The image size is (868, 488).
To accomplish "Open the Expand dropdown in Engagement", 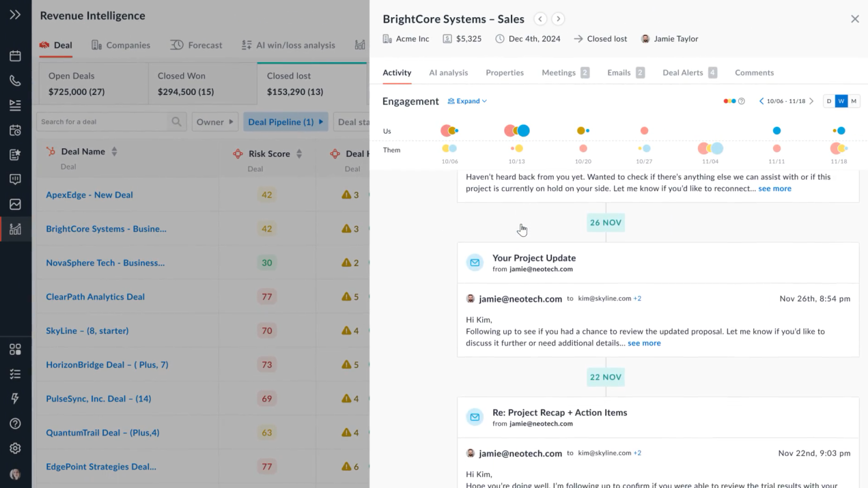I will point(467,101).
